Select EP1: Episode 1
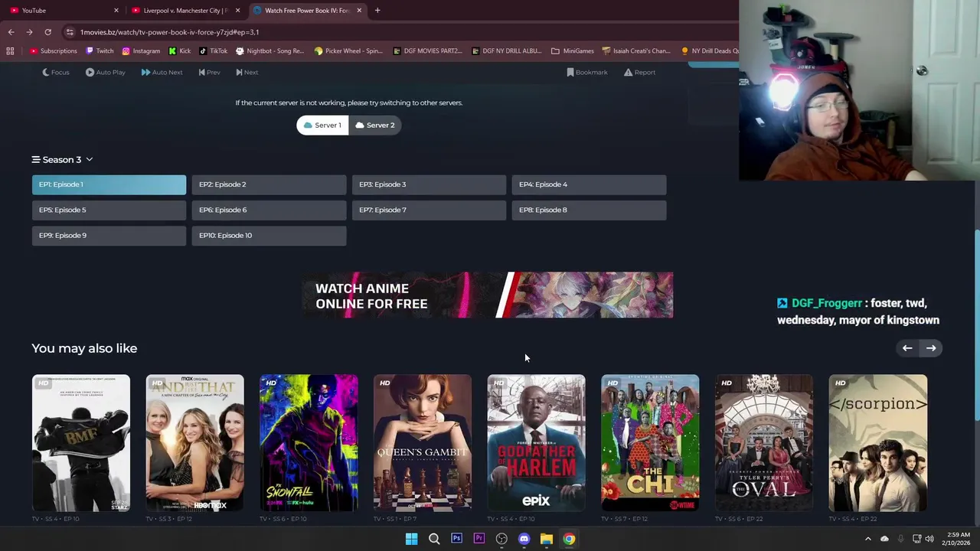Screen dimensions: 980x551 coord(109,184)
